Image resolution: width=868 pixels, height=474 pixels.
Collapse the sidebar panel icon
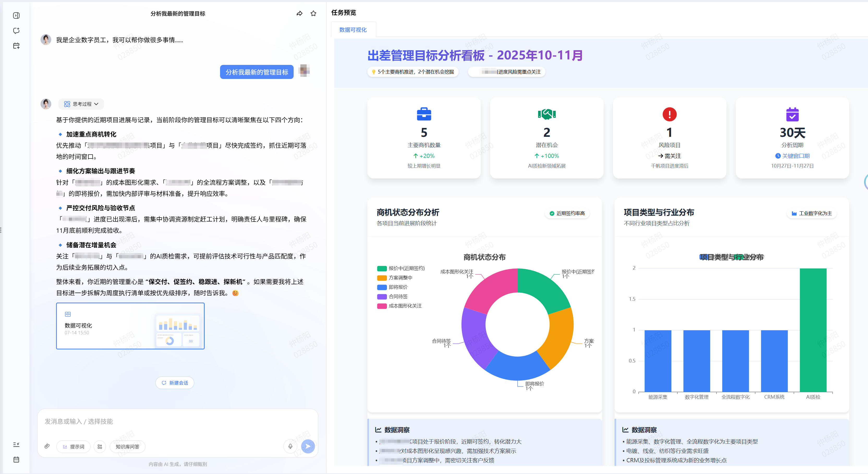pos(16,15)
